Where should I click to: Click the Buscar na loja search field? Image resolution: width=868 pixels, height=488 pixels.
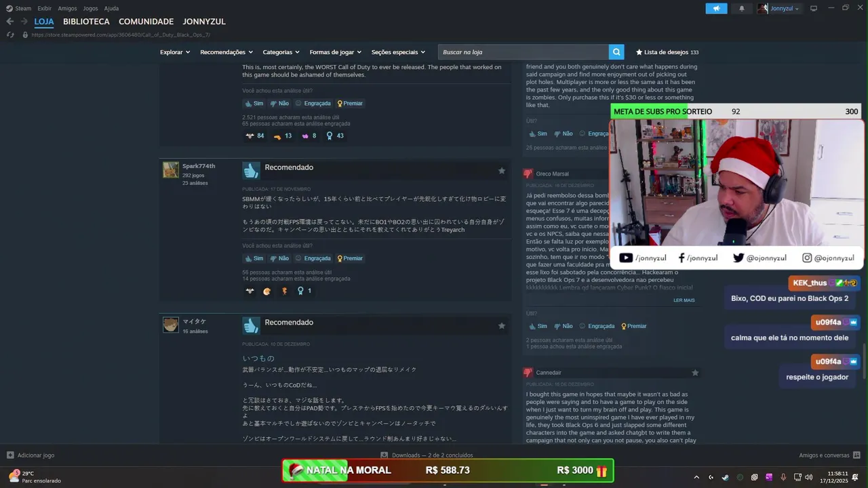[524, 52]
